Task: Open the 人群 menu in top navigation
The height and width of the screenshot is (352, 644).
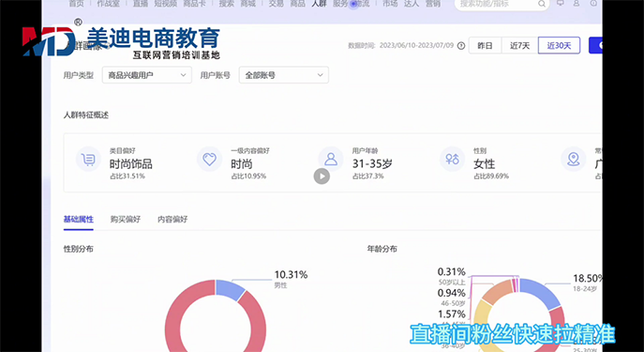Action: click(319, 4)
